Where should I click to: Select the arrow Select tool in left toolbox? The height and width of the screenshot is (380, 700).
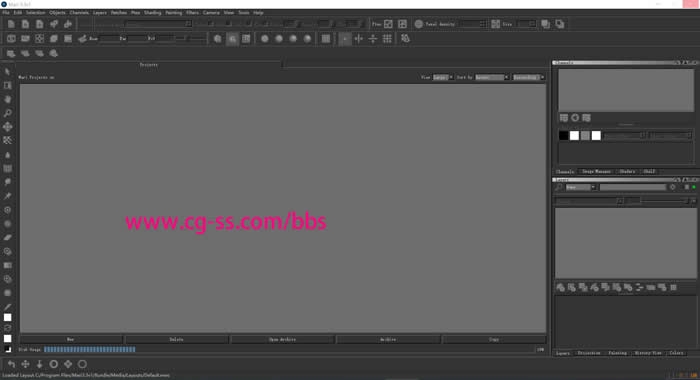click(8, 71)
